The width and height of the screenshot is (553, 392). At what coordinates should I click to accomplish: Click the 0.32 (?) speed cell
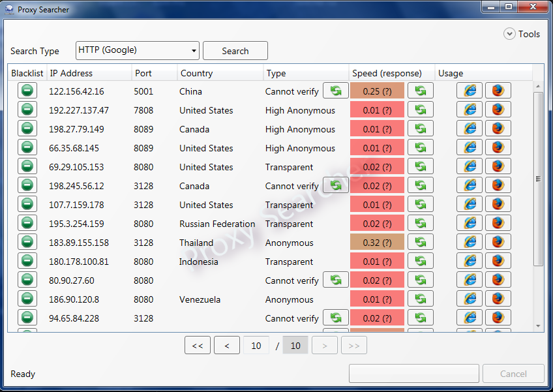point(377,242)
